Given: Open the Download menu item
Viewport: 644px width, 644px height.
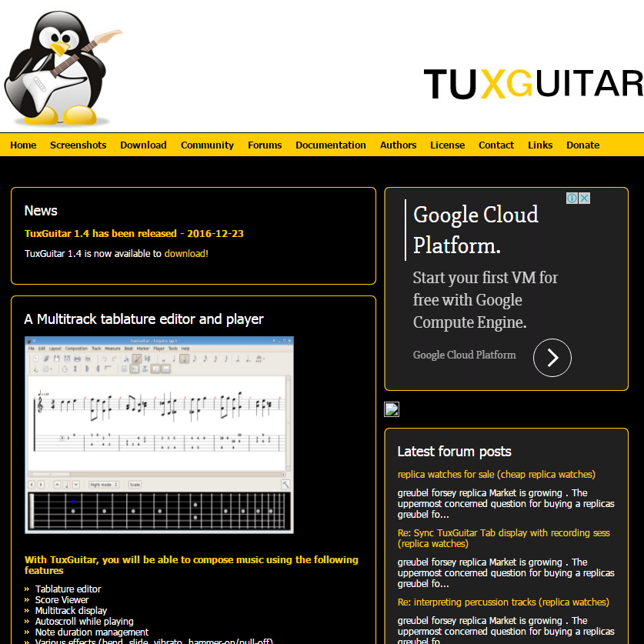Looking at the screenshot, I should 143,145.
